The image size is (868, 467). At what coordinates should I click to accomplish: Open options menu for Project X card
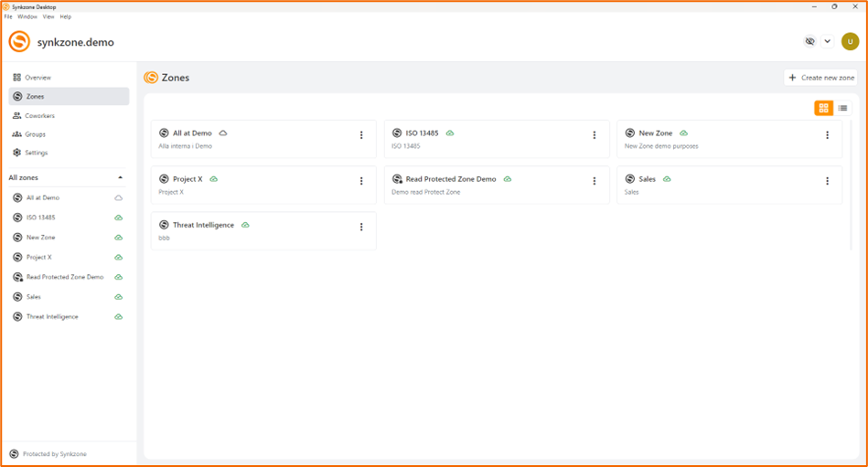[x=361, y=181]
